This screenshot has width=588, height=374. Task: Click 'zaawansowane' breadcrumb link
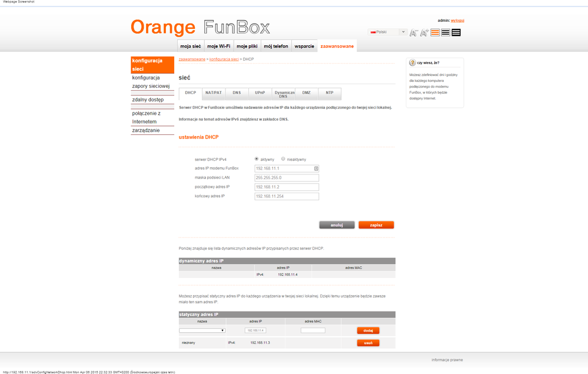(x=192, y=59)
